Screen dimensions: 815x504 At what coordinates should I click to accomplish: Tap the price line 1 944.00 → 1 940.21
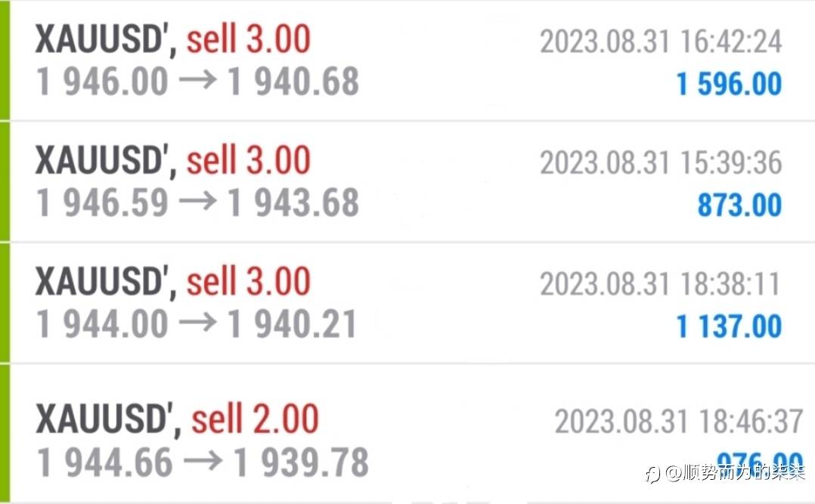(197, 324)
